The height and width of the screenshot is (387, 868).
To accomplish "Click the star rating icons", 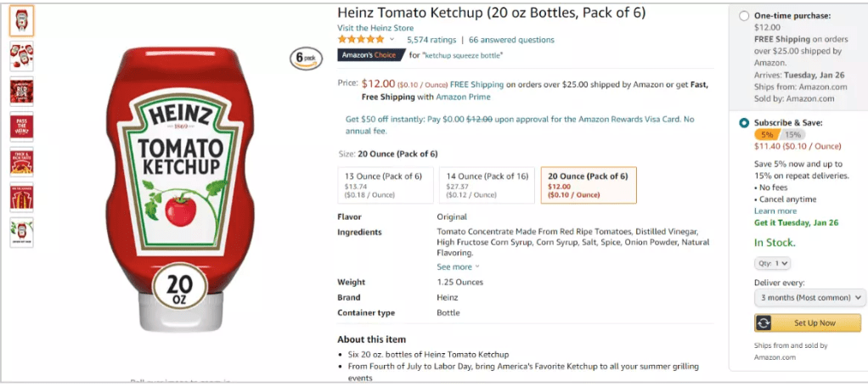I will coord(361,40).
